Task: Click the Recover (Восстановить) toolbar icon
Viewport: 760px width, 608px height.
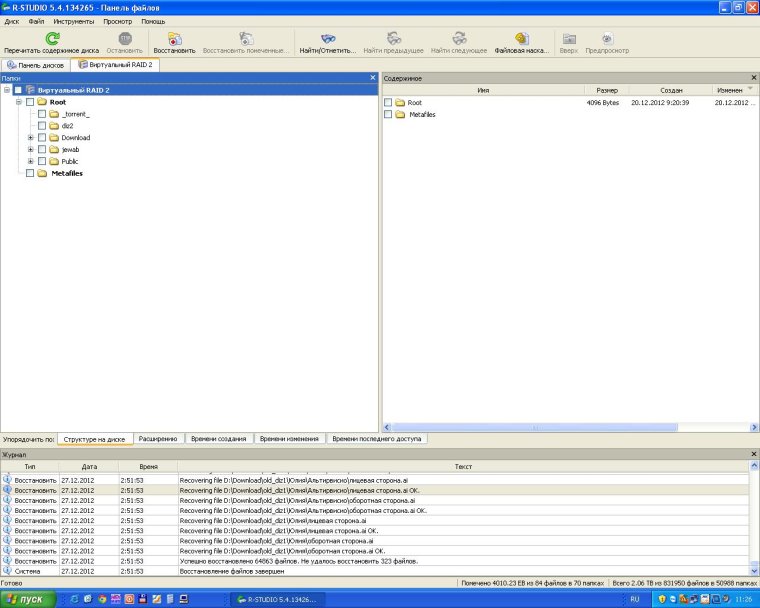Action: pyautogui.click(x=174, y=39)
